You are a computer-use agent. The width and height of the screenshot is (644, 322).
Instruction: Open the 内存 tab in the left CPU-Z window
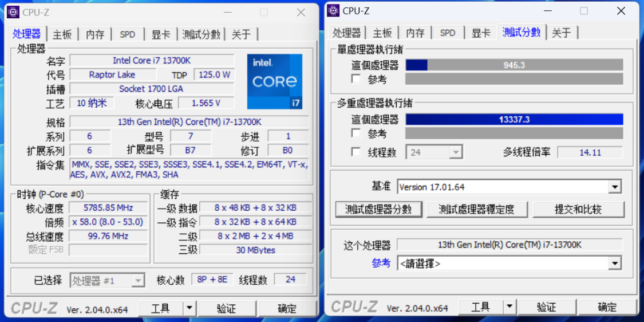95,34
